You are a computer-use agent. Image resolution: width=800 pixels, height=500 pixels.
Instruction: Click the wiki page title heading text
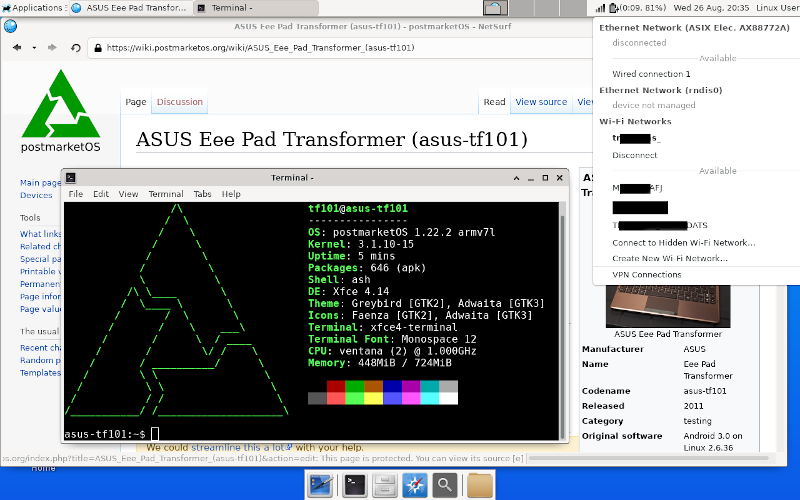click(332, 139)
